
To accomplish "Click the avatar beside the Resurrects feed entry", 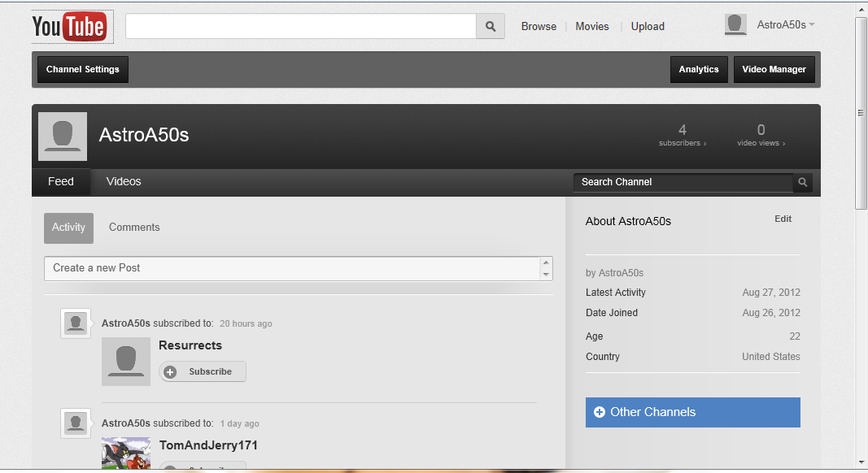I will [x=76, y=323].
